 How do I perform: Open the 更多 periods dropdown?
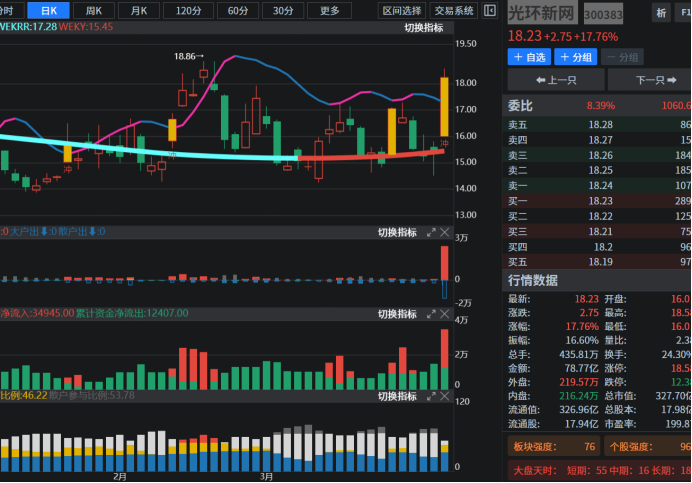pos(329,11)
